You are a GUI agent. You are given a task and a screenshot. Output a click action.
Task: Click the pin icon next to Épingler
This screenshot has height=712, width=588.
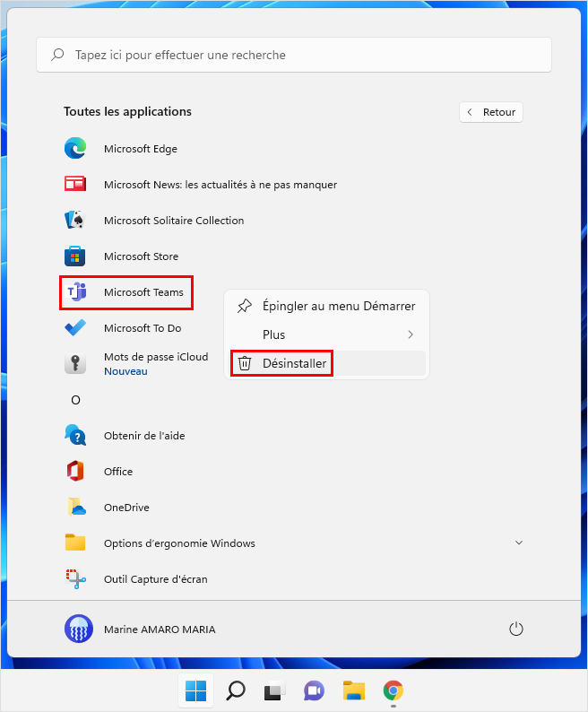point(245,306)
